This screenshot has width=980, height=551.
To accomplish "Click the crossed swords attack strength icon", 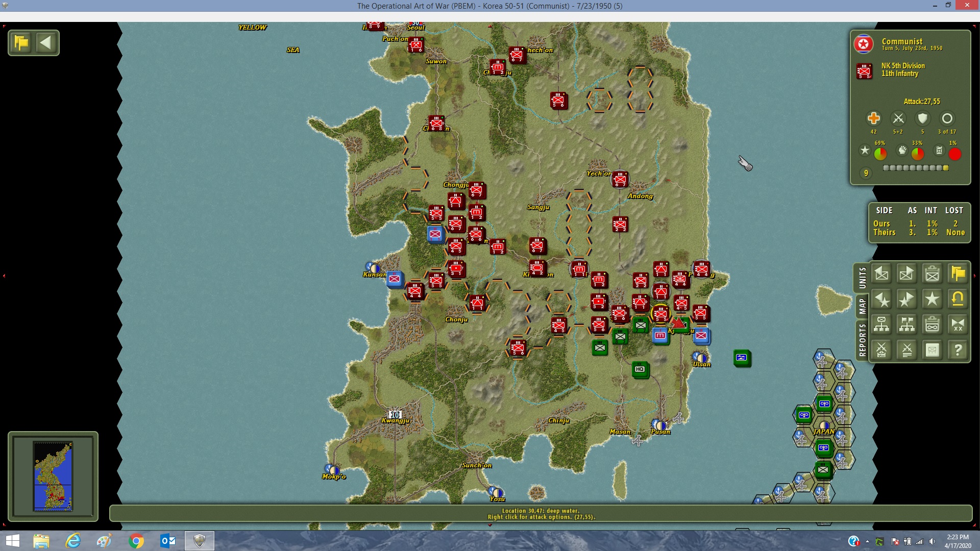I will [x=898, y=118].
